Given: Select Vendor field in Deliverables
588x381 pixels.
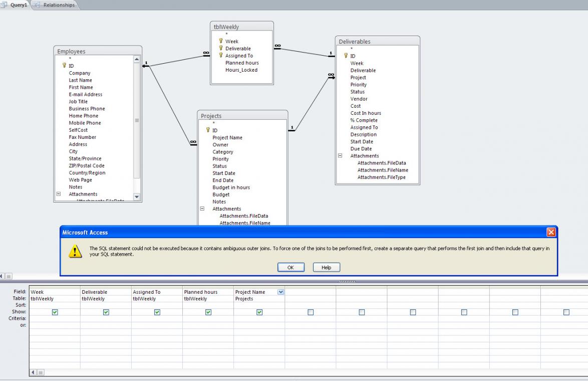Looking at the screenshot, I should click(x=359, y=99).
